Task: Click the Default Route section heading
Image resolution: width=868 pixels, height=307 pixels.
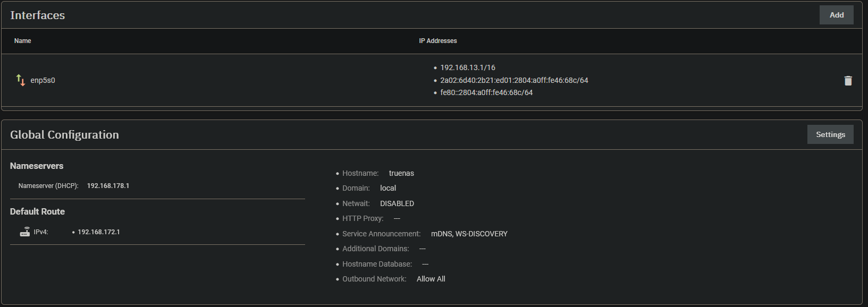Action: tap(37, 211)
